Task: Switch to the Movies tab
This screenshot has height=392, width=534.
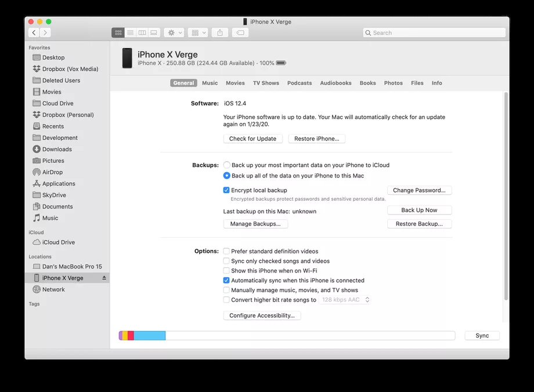Action: pos(235,83)
